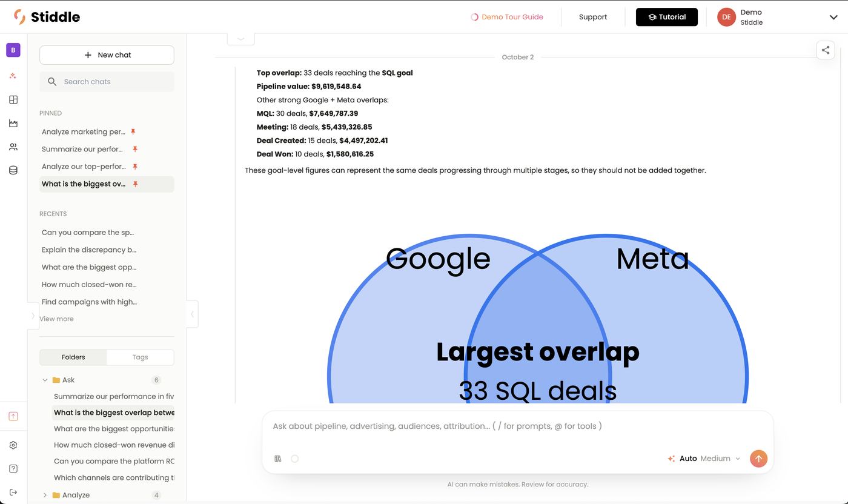The height and width of the screenshot is (504, 848).
Task: Toggle the small circle in chat input
Action: pos(295,459)
